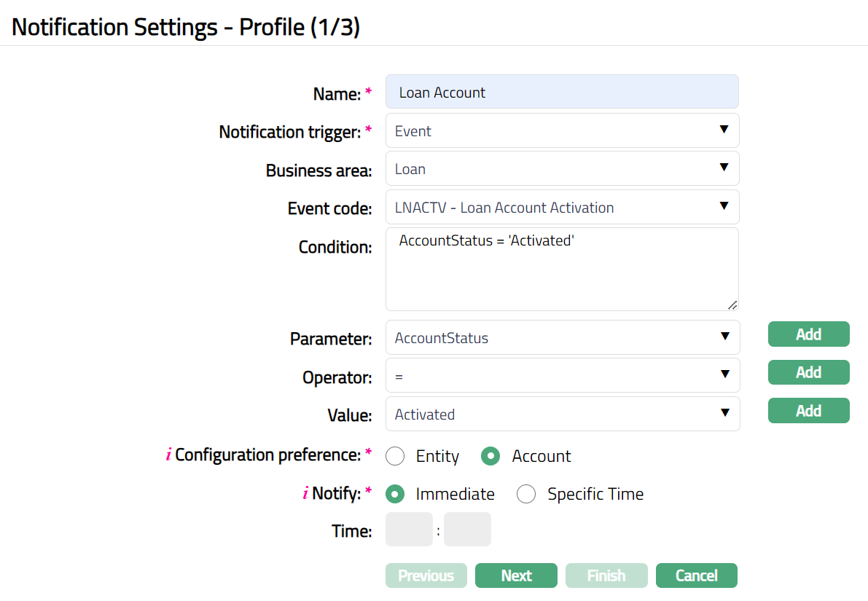Select the Entity radio button

pyautogui.click(x=395, y=457)
